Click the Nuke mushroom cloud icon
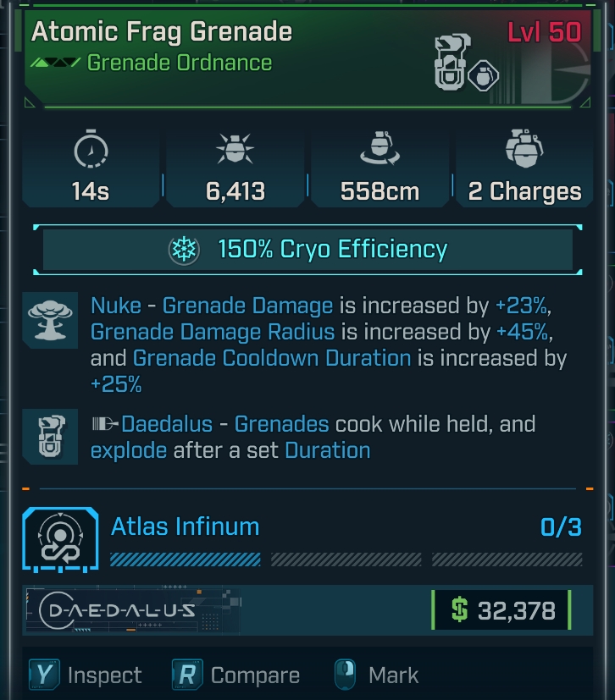 tap(48, 315)
